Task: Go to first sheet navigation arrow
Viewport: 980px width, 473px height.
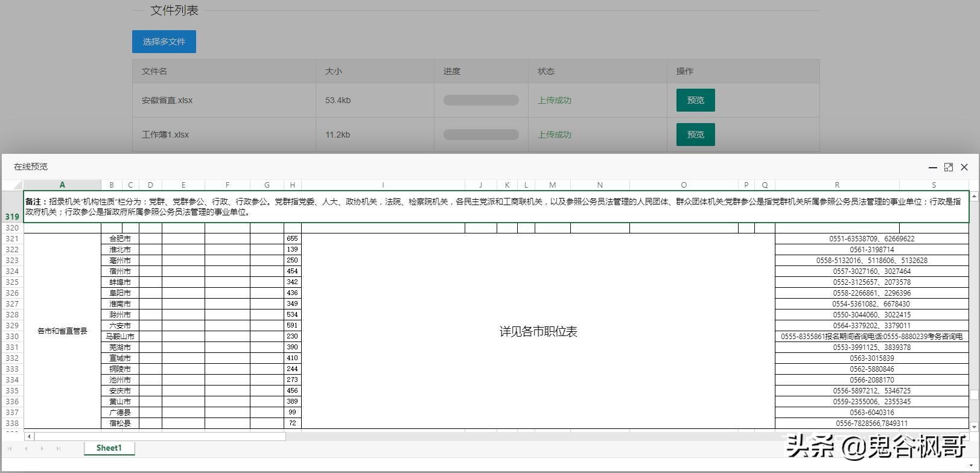Action: point(10,448)
